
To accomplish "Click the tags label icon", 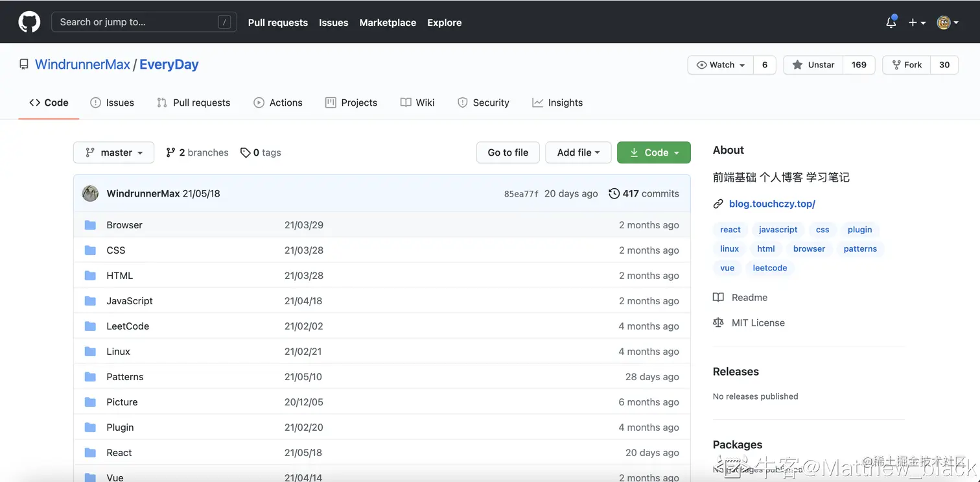I will (245, 152).
